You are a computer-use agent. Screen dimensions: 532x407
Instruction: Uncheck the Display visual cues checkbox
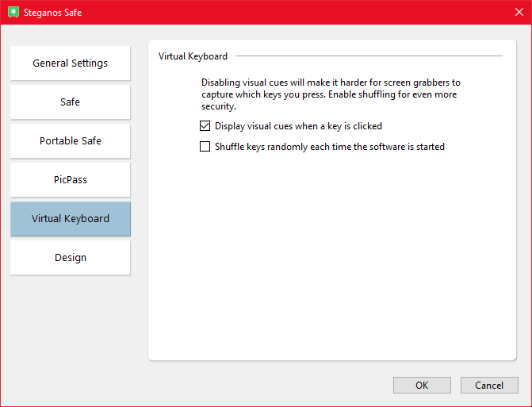(205, 126)
